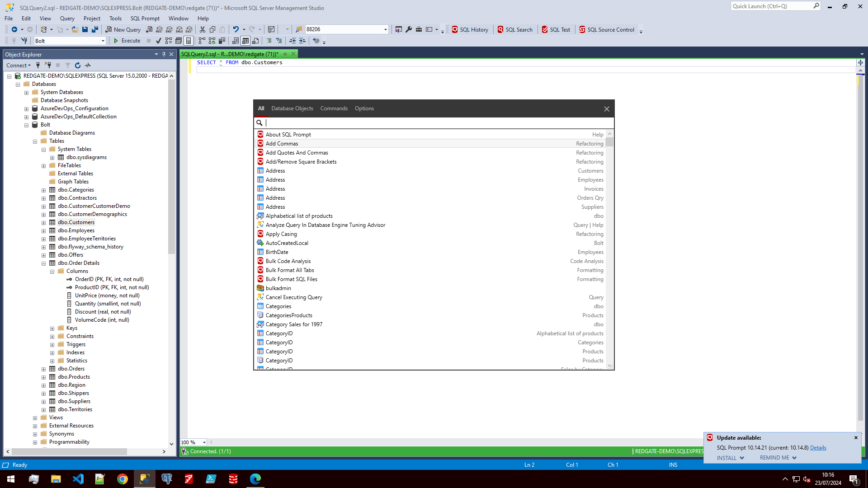The image size is (868, 488).
Task: Click INSTALL in update popup
Action: coord(726,458)
